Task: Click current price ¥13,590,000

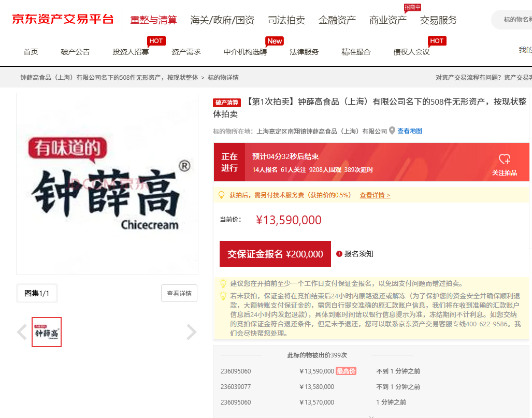Action: (289, 220)
